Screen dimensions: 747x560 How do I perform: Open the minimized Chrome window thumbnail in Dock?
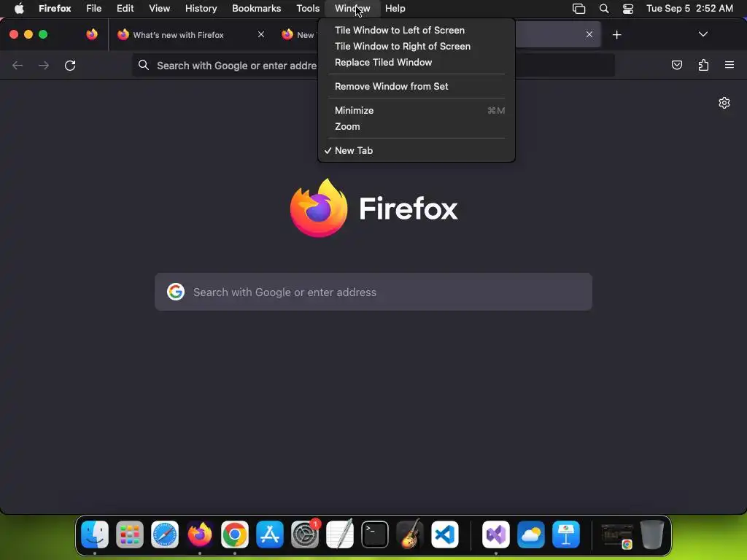point(617,536)
